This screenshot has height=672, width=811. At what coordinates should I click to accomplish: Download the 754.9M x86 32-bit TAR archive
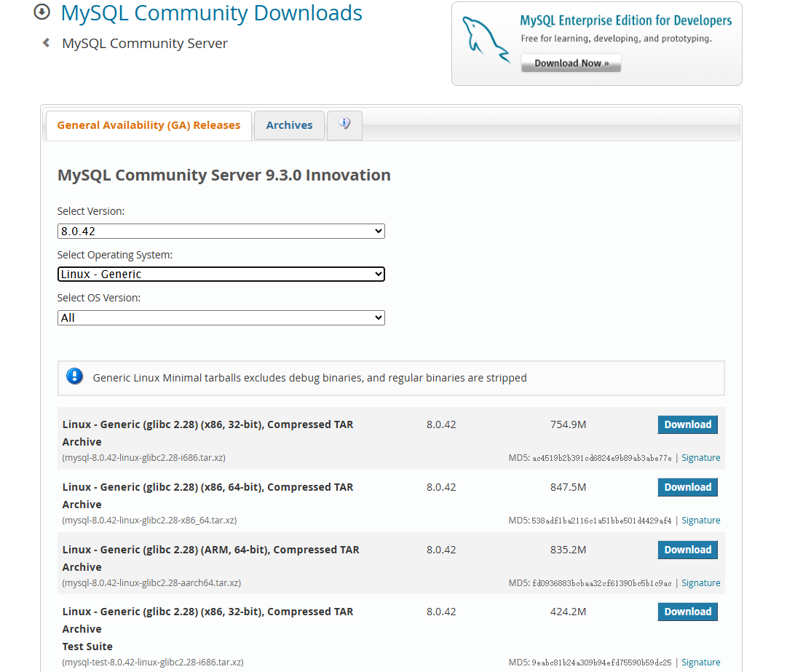click(x=687, y=424)
